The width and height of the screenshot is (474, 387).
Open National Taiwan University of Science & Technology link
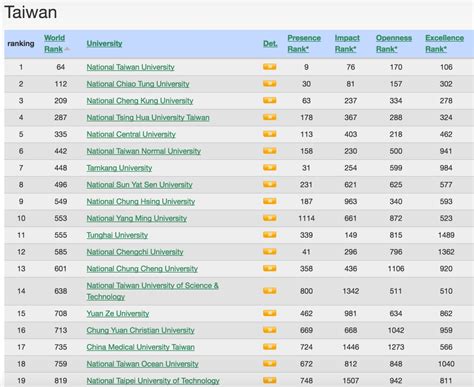pyautogui.click(x=152, y=291)
